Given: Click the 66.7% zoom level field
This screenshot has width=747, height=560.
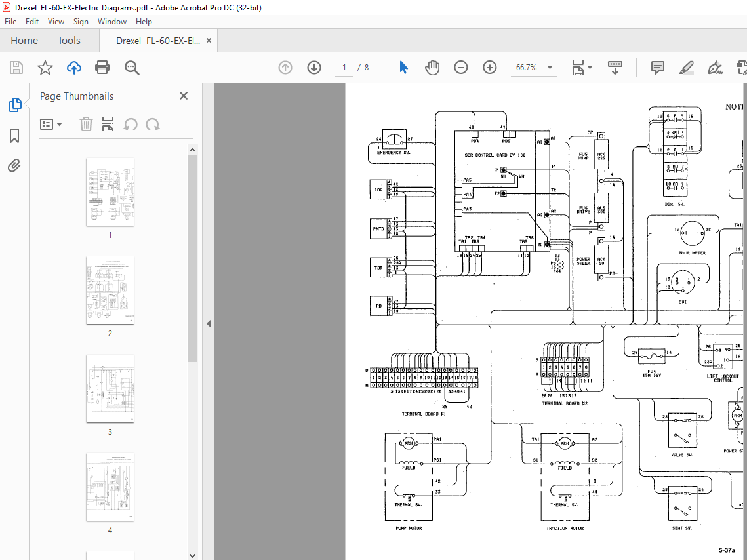Looking at the screenshot, I should point(526,68).
